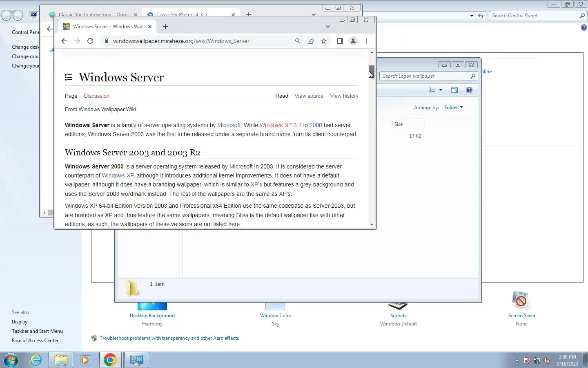
Task: Open Ease of Access Center link
Action: [x=35, y=341]
